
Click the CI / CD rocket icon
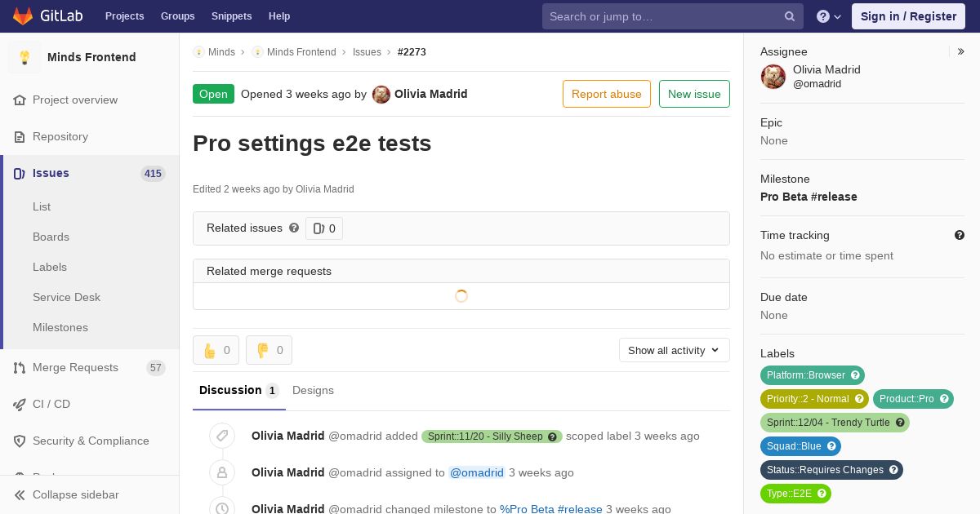pyautogui.click(x=20, y=405)
